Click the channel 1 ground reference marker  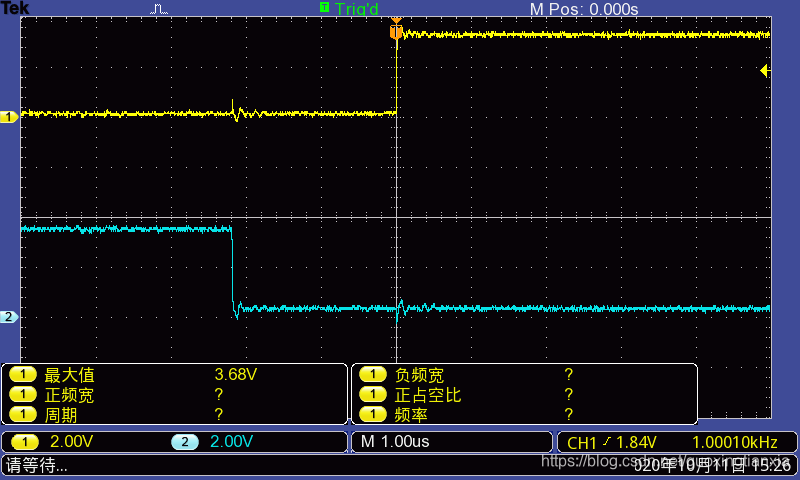pyautogui.click(x=9, y=117)
